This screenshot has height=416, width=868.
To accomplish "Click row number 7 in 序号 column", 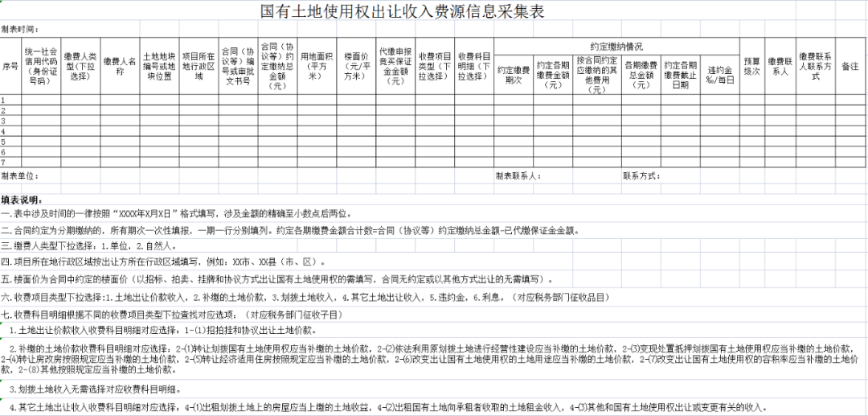I will point(10,163).
